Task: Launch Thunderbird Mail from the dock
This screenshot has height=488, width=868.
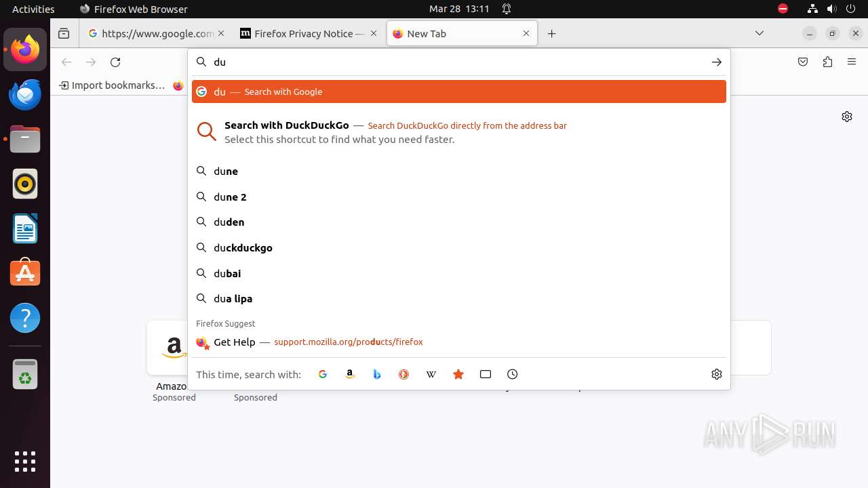Action: (25, 94)
